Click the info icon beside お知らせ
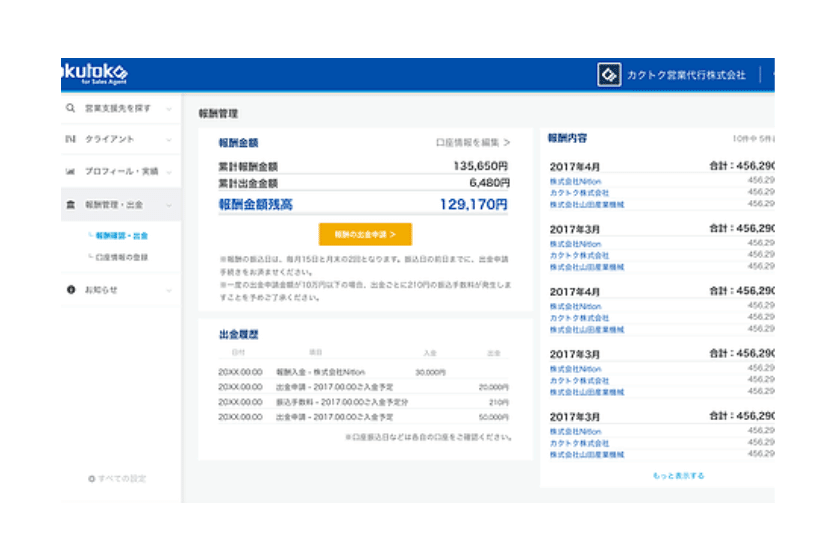The image size is (840, 560). pyautogui.click(x=70, y=289)
